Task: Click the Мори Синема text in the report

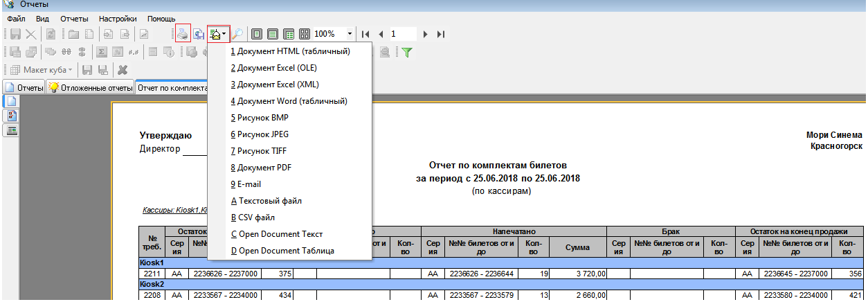Action: point(834,135)
